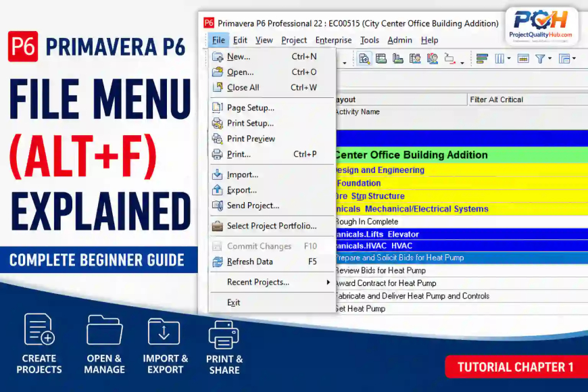The width and height of the screenshot is (588, 392).
Task: Open the Tools menu
Action: pos(370,40)
